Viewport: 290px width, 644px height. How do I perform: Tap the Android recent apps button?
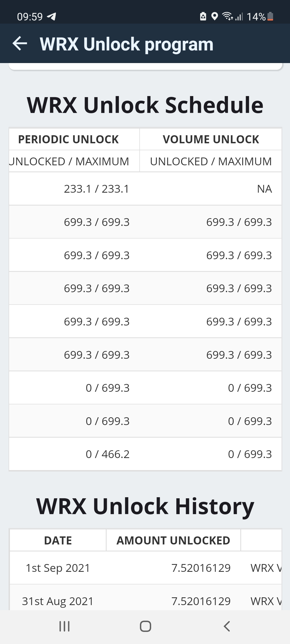pos(64,626)
